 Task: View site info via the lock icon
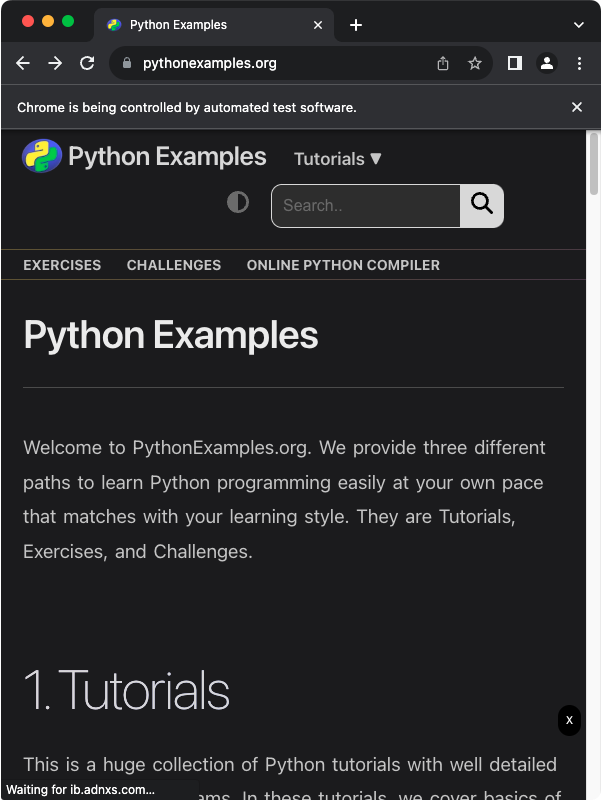point(127,63)
